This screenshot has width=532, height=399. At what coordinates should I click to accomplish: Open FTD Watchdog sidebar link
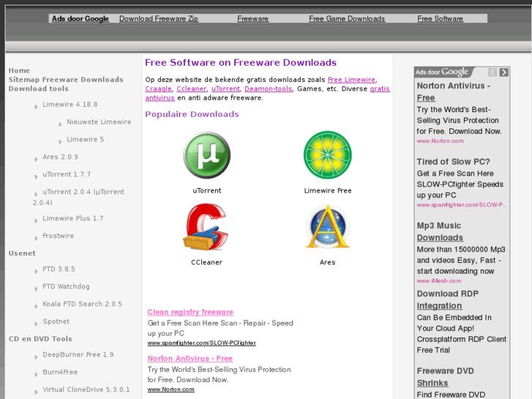[66, 286]
